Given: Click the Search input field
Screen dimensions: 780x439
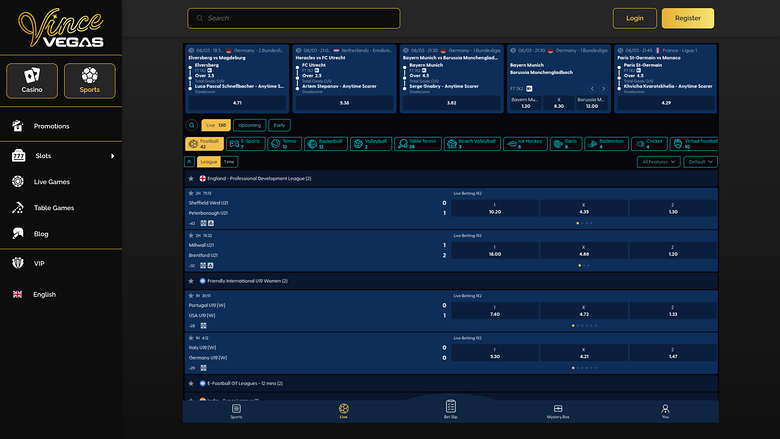Looking at the screenshot, I should pos(294,18).
